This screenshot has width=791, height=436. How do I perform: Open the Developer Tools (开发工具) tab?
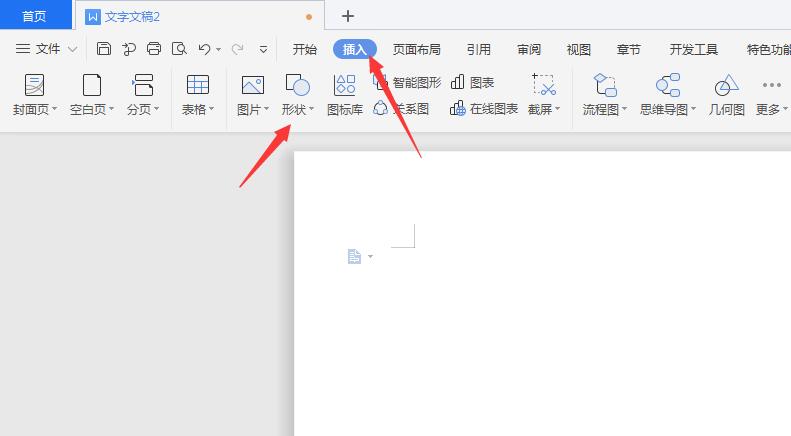click(x=694, y=49)
